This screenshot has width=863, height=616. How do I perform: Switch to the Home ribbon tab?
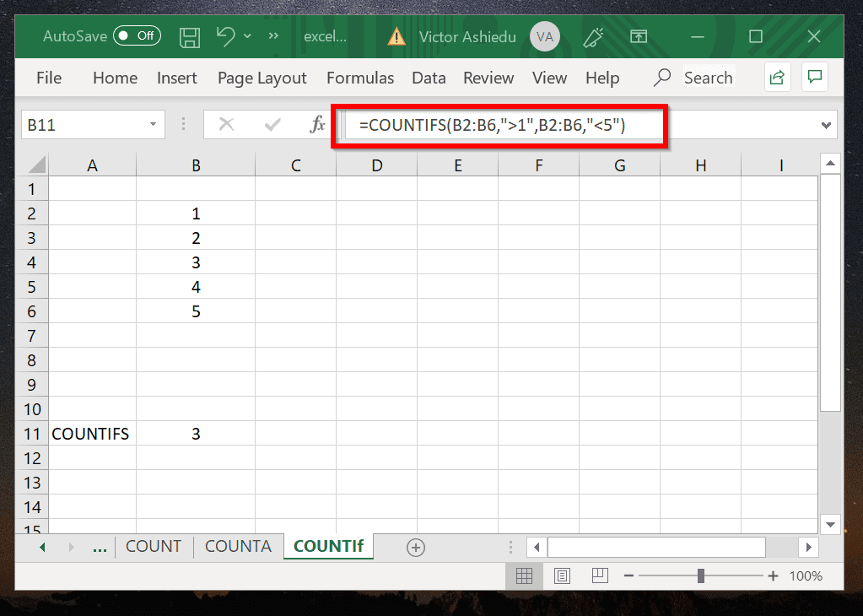(x=115, y=78)
